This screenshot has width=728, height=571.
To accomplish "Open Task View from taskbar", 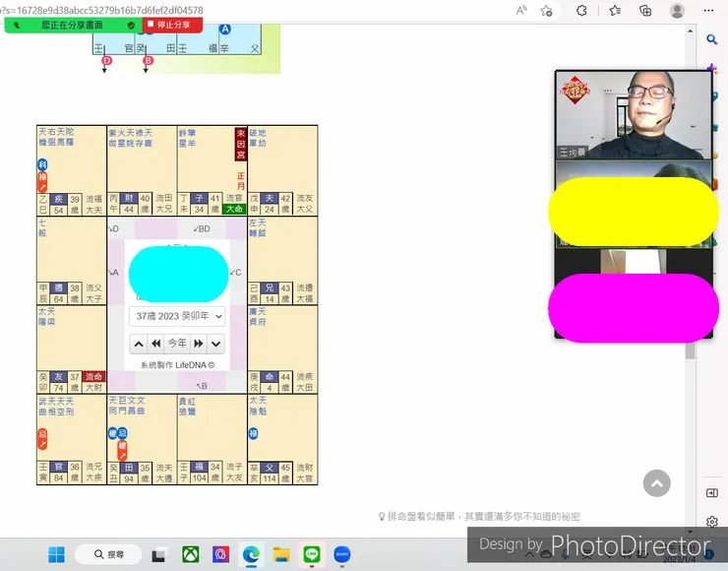I will click(158, 554).
